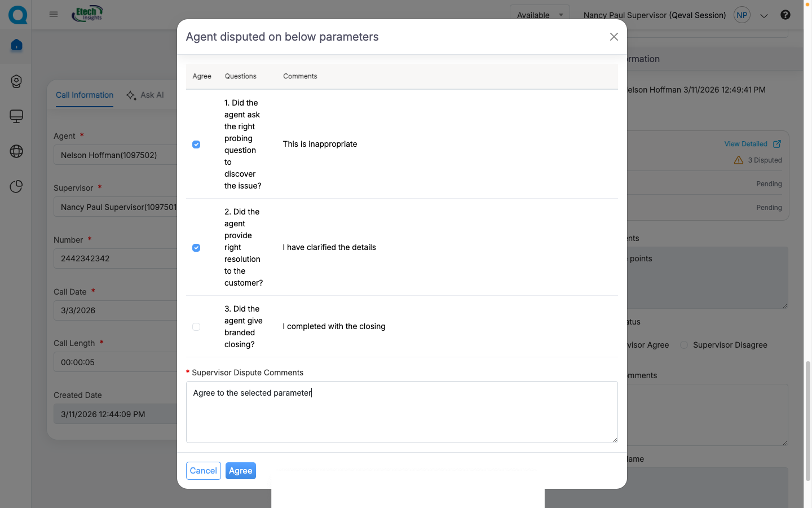The width and height of the screenshot is (812, 508).
Task: Toggle the hamburger menu icon
Action: pos(54,14)
